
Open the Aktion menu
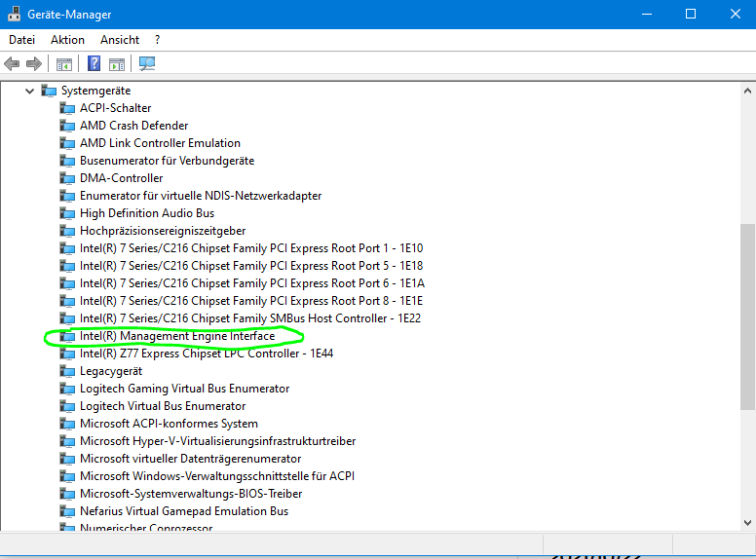coord(67,40)
